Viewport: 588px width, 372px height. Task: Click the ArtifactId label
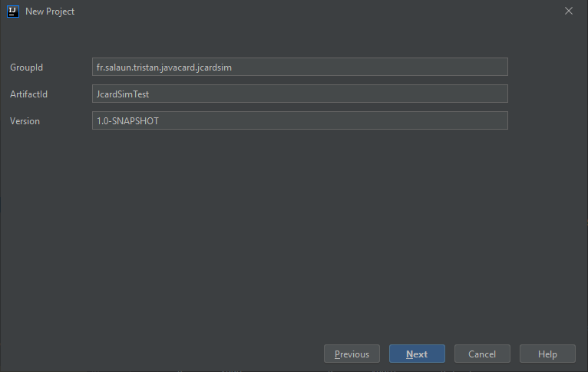[x=28, y=94]
